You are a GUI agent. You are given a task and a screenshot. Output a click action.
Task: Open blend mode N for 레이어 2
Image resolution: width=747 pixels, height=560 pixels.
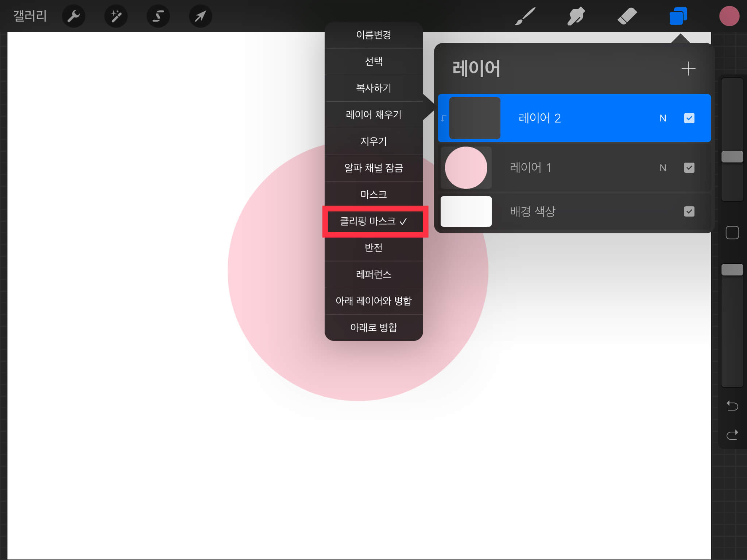tap(663, 118)
